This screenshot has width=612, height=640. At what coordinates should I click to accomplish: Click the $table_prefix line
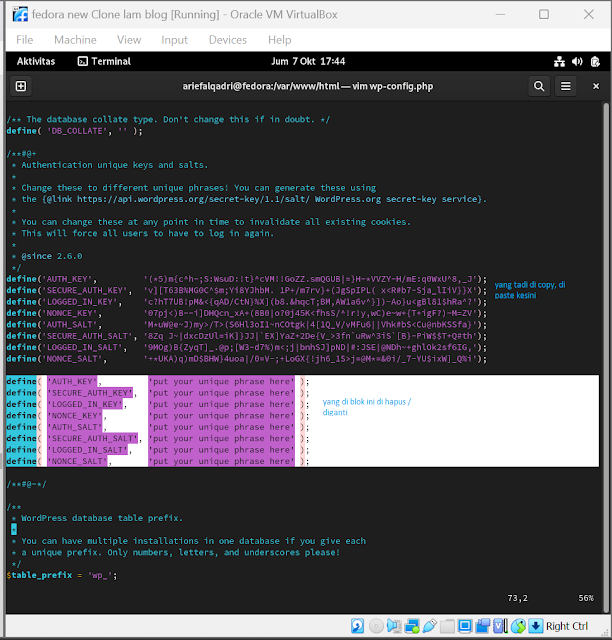(62, 575)
